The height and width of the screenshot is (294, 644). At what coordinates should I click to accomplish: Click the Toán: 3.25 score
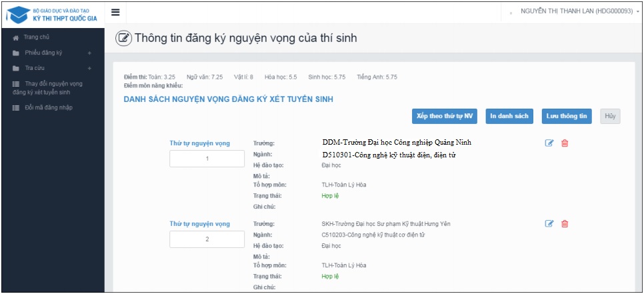click(x=162, y=77)
